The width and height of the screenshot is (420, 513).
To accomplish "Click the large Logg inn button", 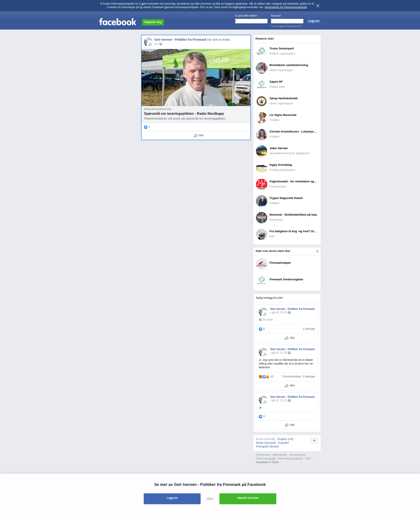I will pyautogui.click(x=172, y=499).
